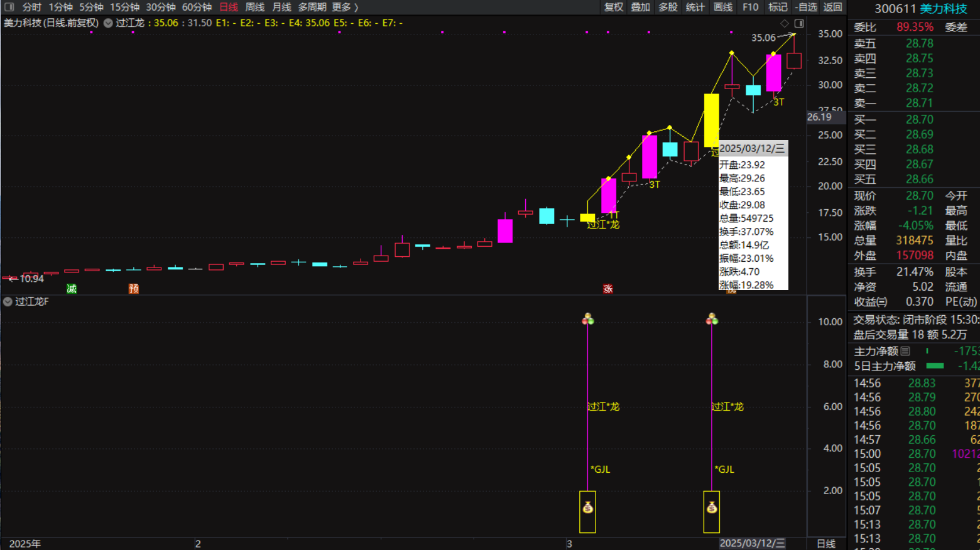Expand the 更多 periods menu

point(345,7)
